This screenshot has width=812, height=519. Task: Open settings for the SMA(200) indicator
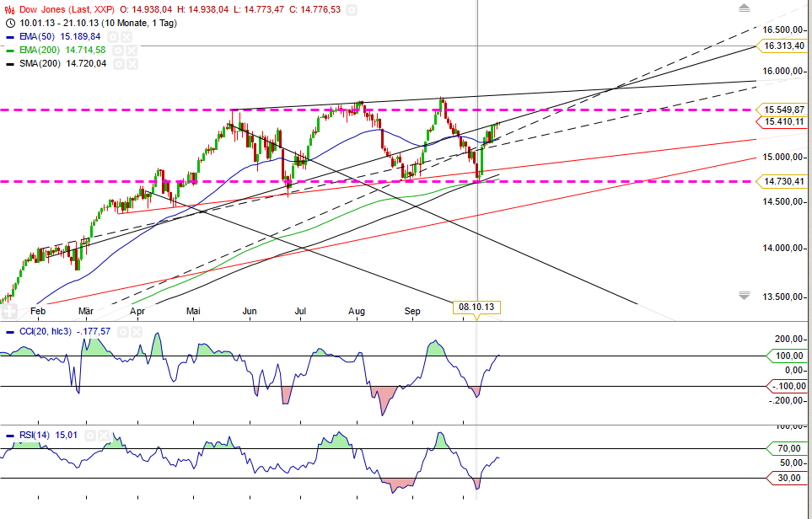[121, 63]
